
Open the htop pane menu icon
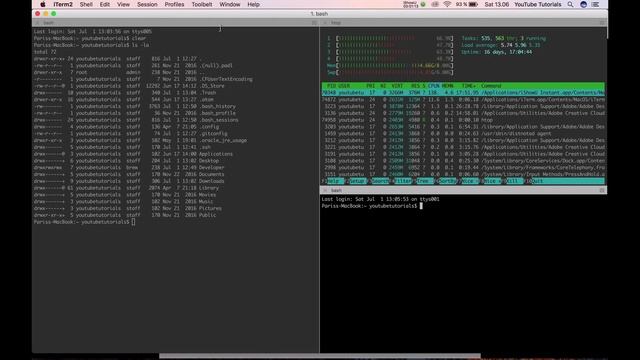(x=602, y=23)
